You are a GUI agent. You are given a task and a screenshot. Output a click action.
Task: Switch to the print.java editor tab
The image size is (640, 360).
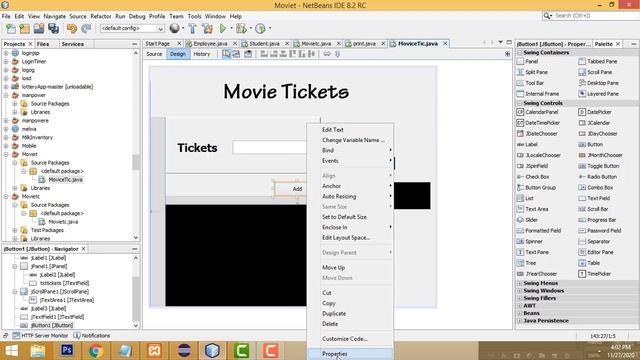[364, 43]
